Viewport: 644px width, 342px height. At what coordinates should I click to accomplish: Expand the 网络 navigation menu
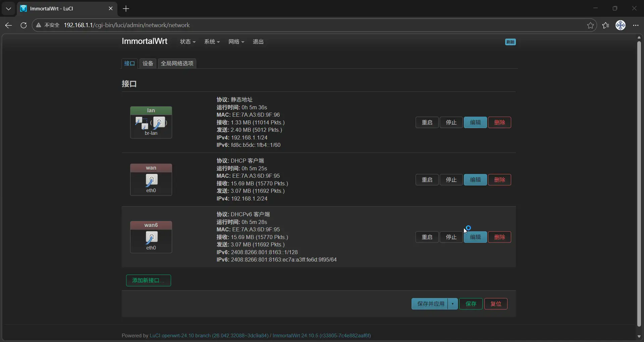click(x=236, y=42)
